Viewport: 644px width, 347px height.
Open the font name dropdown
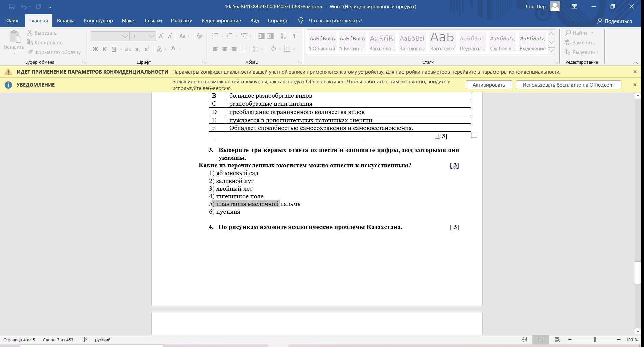[125, 36]
